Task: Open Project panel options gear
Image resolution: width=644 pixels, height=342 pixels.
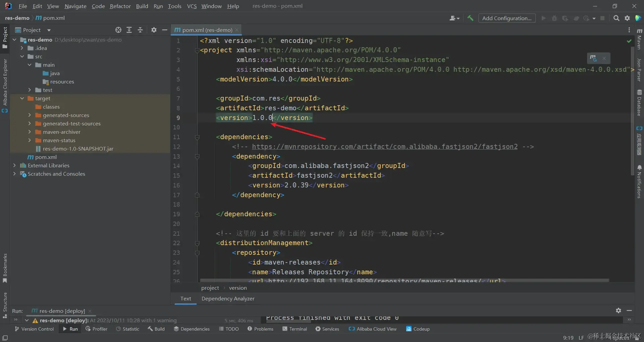Action: tap(154, 30)
